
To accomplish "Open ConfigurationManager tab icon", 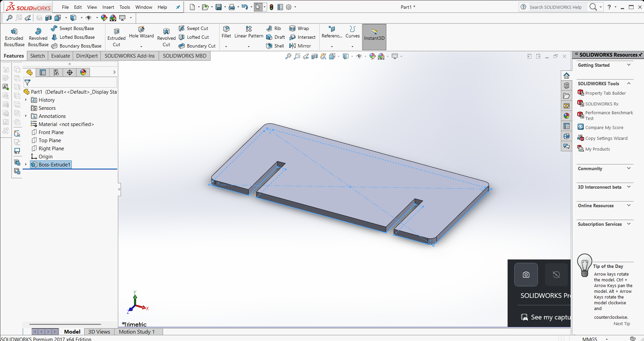I will click(x=56, y=72).
